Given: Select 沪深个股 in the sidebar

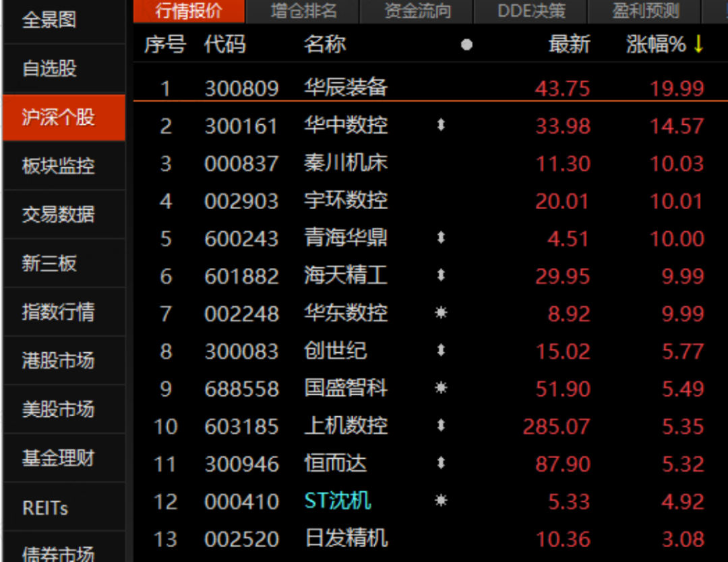Looking at the screenshot, I should 64,117.
